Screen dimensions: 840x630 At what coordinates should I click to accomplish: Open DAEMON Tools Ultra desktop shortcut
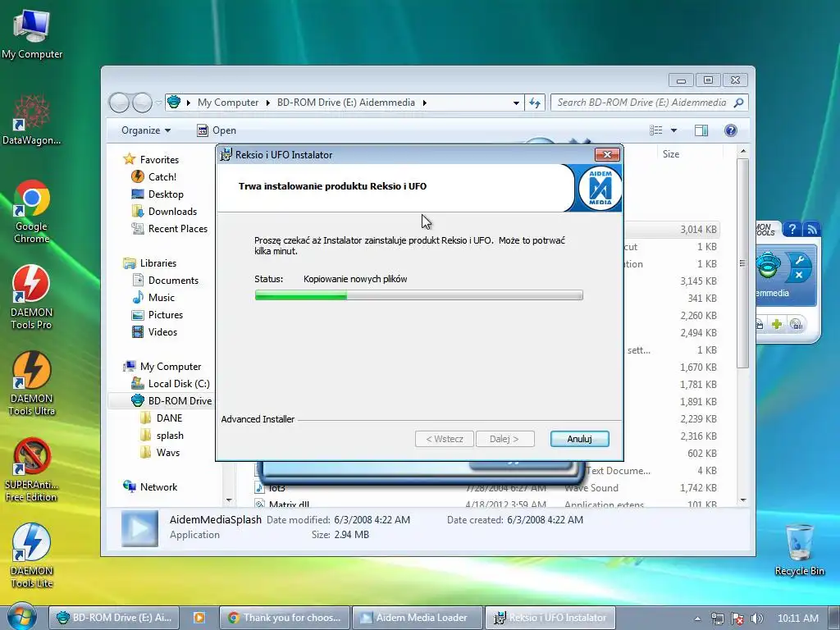click(x=32, y=384)
